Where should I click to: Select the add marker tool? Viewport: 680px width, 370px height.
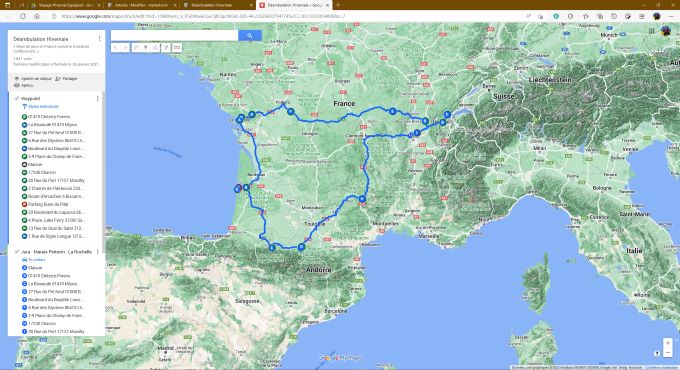[146, 48]
